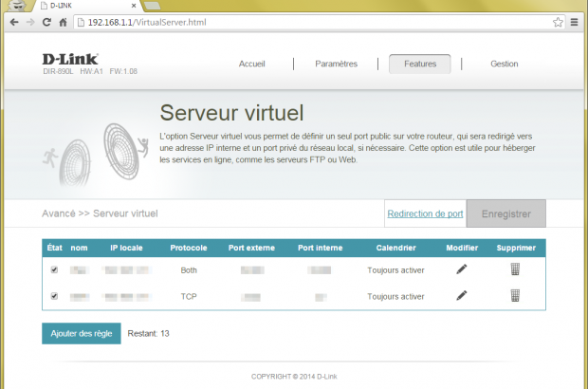Click the D-Link logo
This screenshot has width=588, height=389.
tap(71, 60)
